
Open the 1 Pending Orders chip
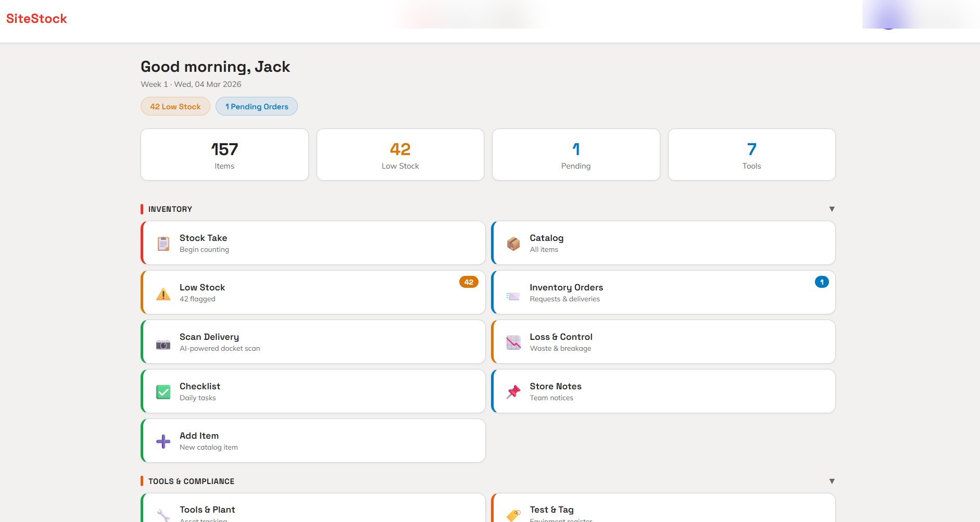pyautogui.click(x=256, y=106)
